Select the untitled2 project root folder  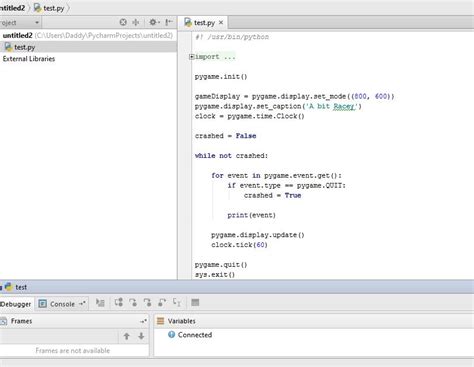point(88,35)
